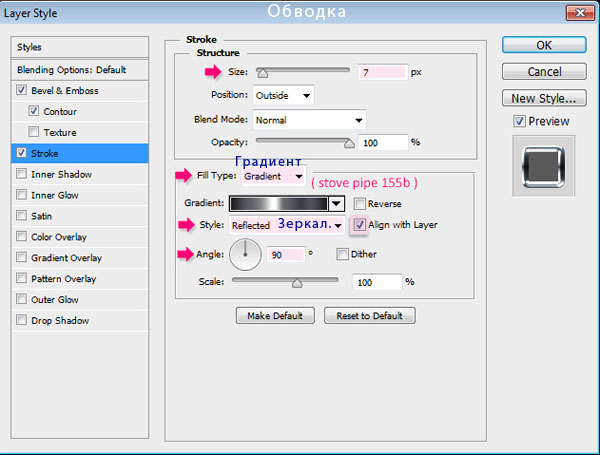The height and width of the screenshot is (455, 600).
Task: Open the gradient picker arrow
Action: [336, 204]
